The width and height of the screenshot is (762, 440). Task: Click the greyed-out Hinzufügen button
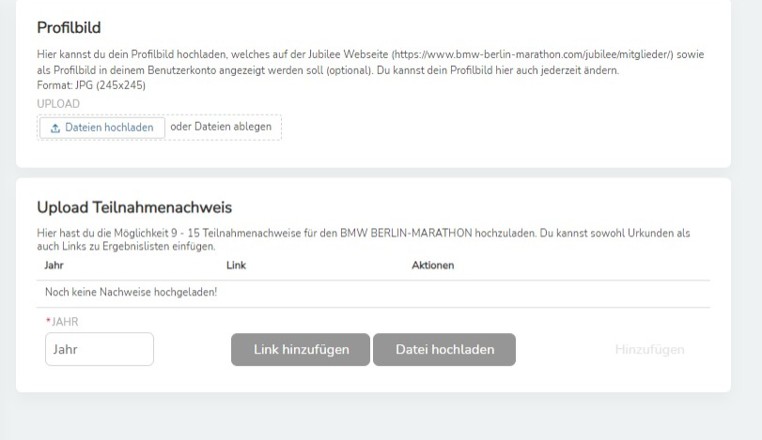[649, 350]
